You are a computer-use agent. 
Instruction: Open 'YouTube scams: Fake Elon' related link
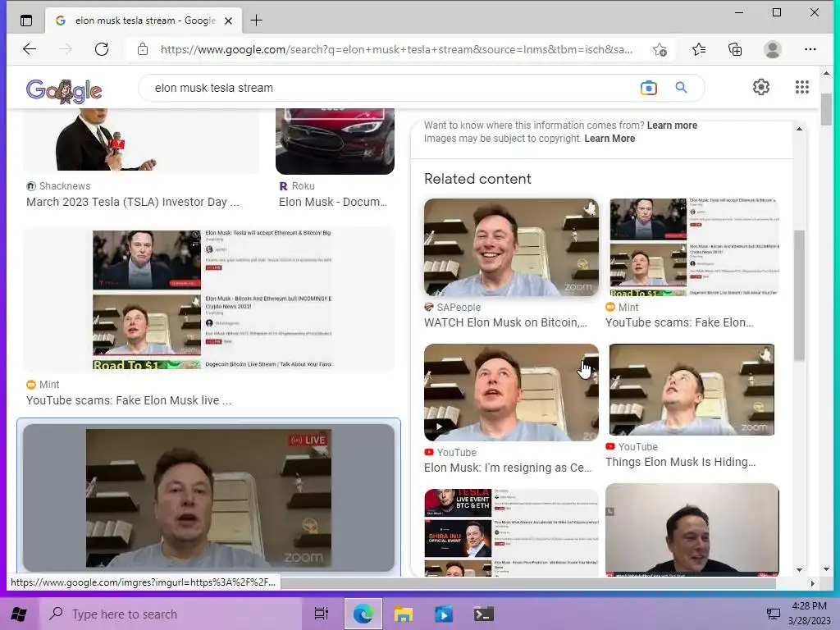click(679, 322)
